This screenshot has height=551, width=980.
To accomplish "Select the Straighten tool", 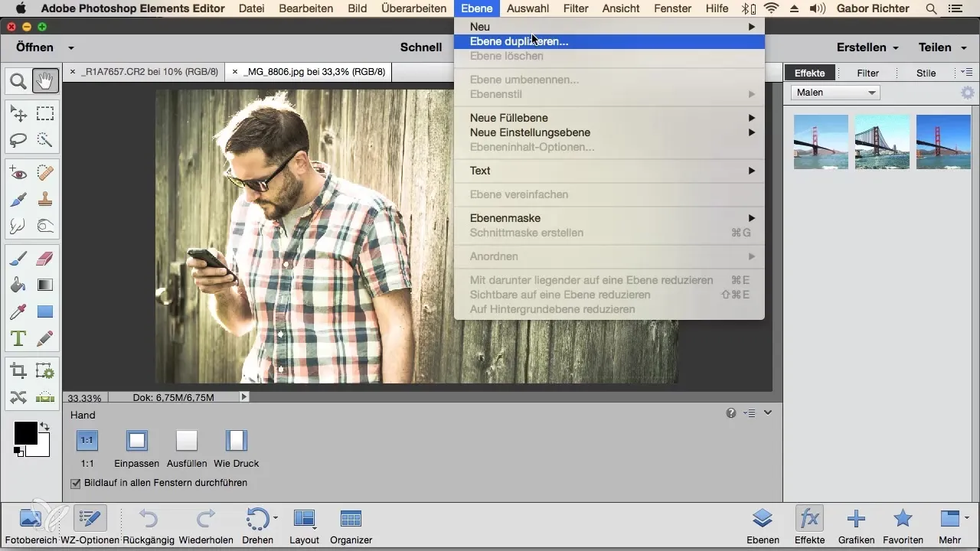I will point(45,397).
